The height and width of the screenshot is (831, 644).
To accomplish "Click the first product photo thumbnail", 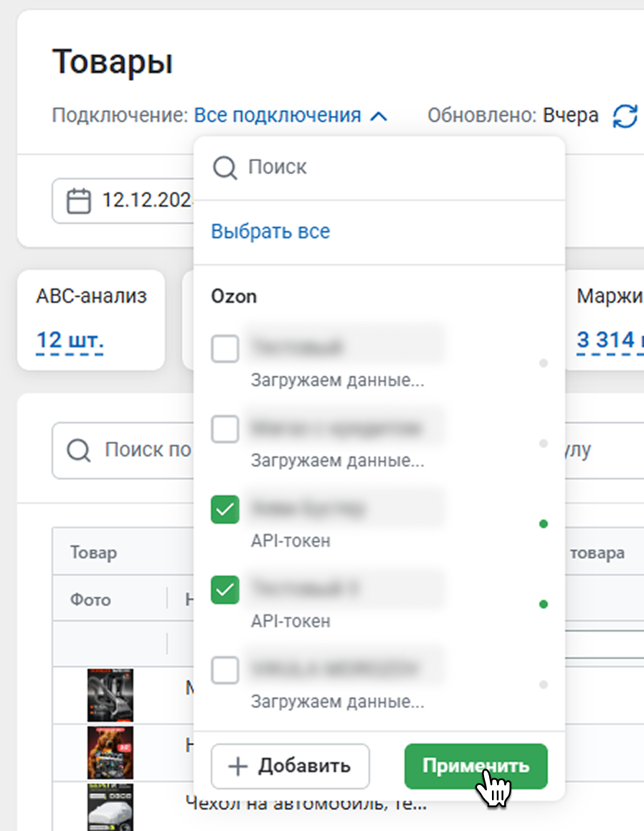I will click(x=110, y=695).
